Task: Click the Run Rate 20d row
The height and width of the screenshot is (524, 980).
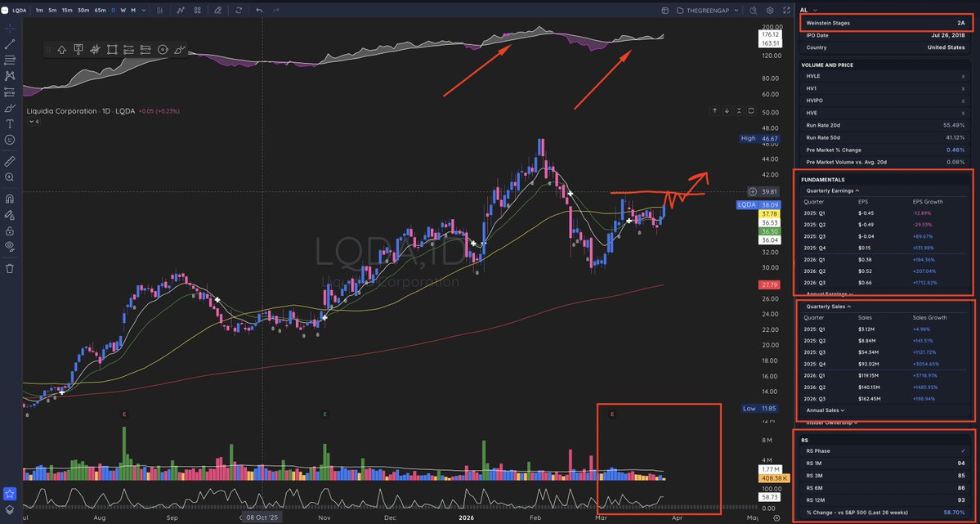Action: (886, 125)
